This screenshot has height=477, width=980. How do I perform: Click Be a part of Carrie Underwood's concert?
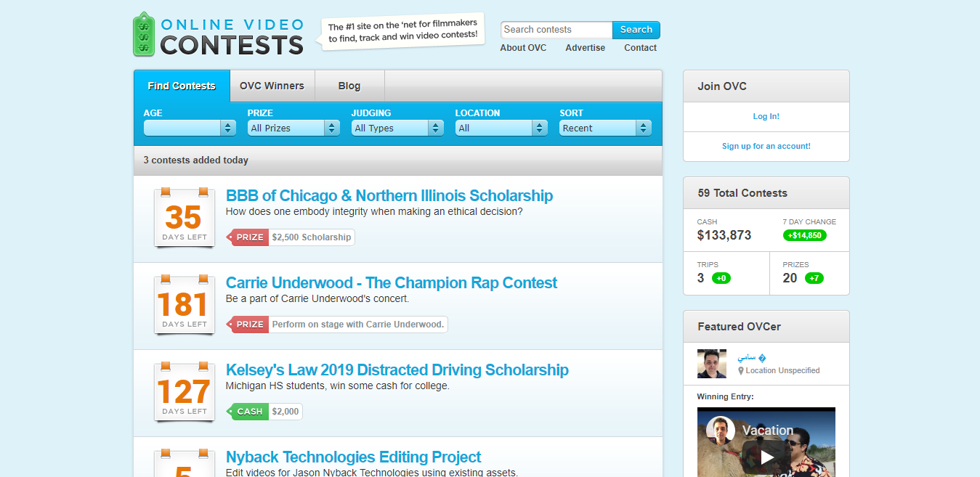pyautogui.click(x=317, y=299)
